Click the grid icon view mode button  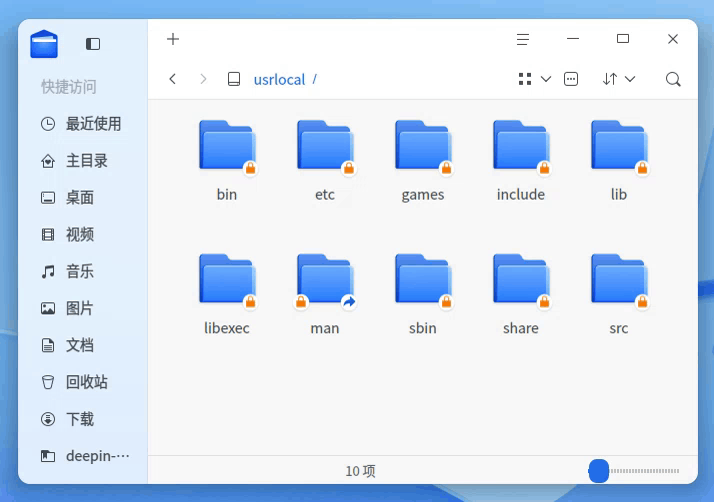(525, 79)
